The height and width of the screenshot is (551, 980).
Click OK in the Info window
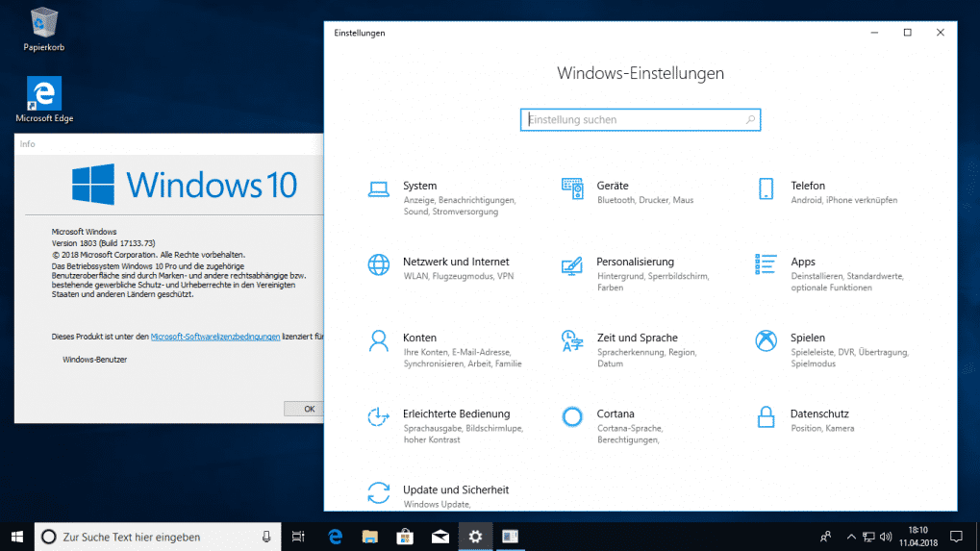tap(304, 409)
